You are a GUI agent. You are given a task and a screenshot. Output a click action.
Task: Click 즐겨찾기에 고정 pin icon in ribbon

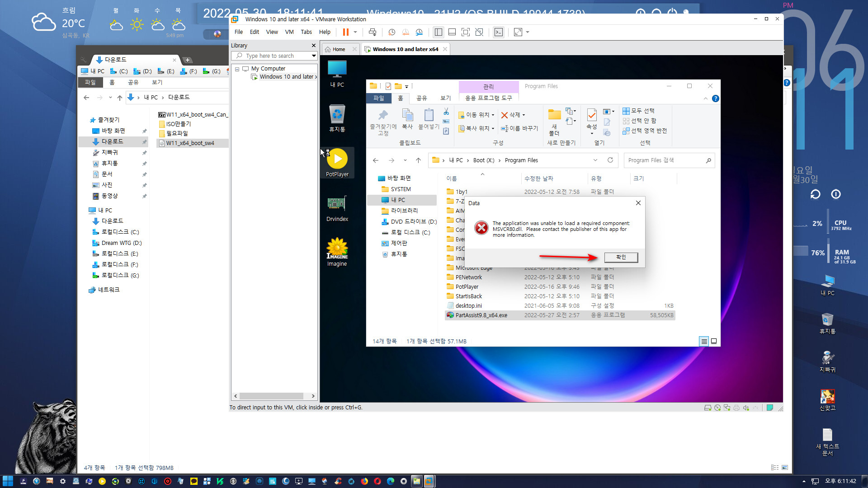tap(383, 122)
